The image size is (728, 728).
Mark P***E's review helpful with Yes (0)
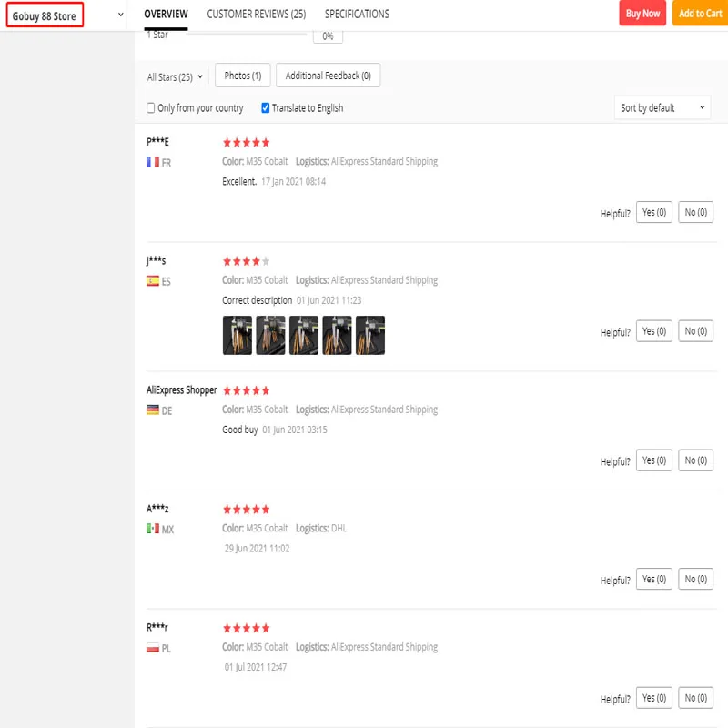coord(654,212)
